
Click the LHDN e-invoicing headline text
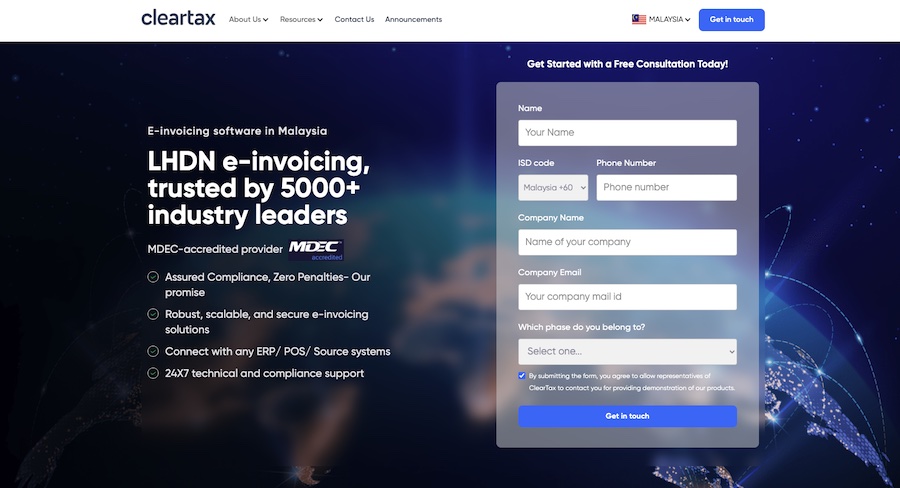tap(258, 188)
